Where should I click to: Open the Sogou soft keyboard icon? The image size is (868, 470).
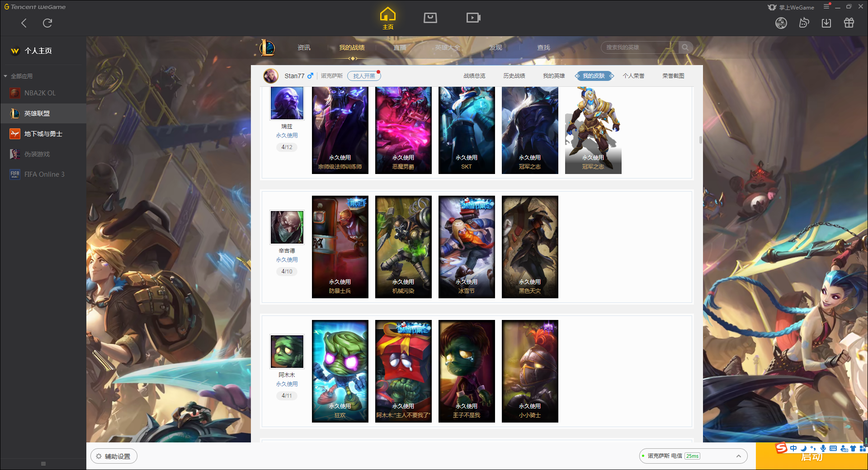pyautogui.click(x=833, y=448)
